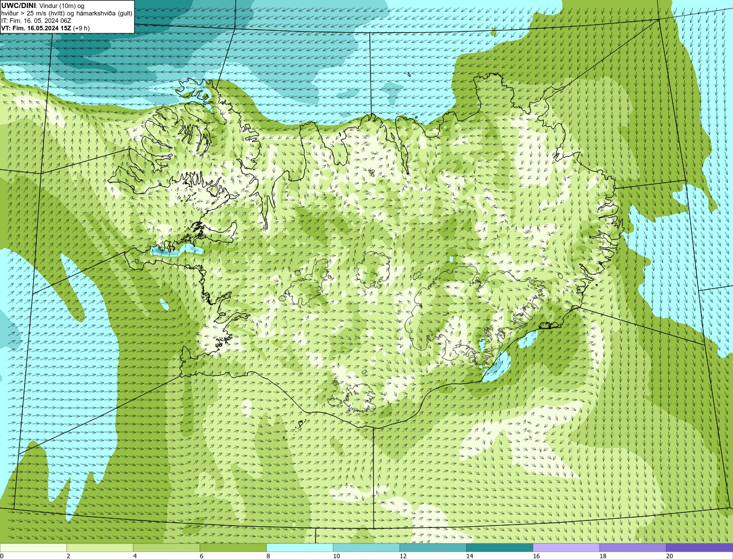The image size is (733, 560).
Task: Click the legend scale label "18"
Action: point(602,556)
